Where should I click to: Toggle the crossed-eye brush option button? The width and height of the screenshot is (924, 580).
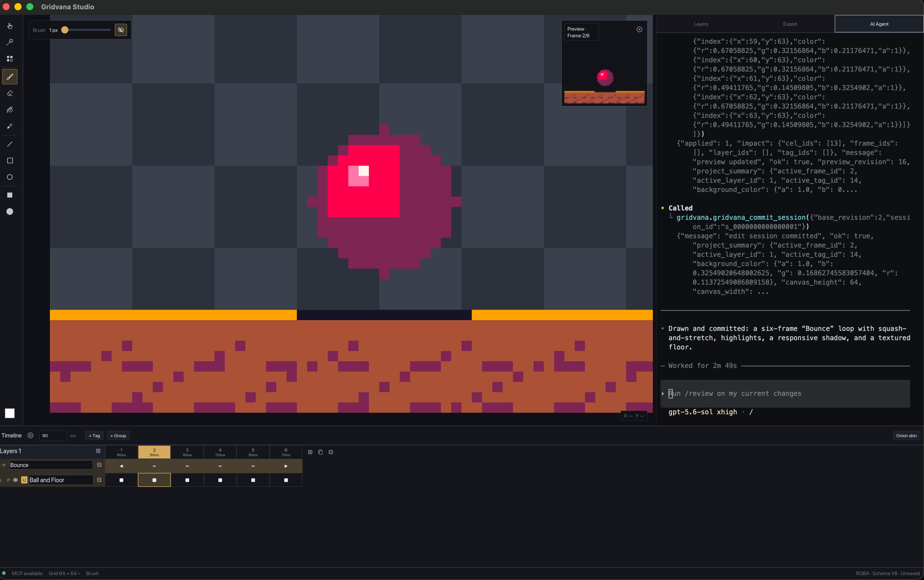(121, 30)
